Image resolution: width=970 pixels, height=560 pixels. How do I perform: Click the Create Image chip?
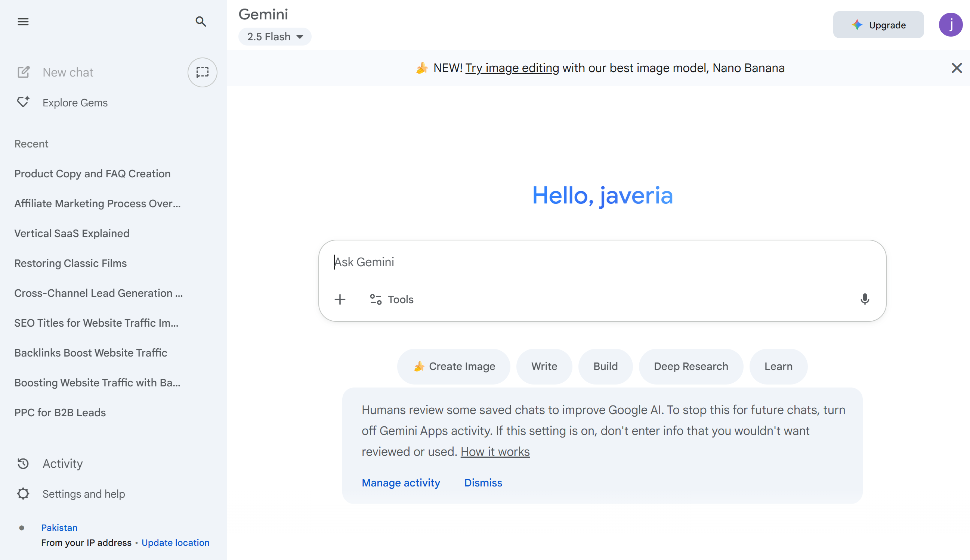[x=454, y=366]
